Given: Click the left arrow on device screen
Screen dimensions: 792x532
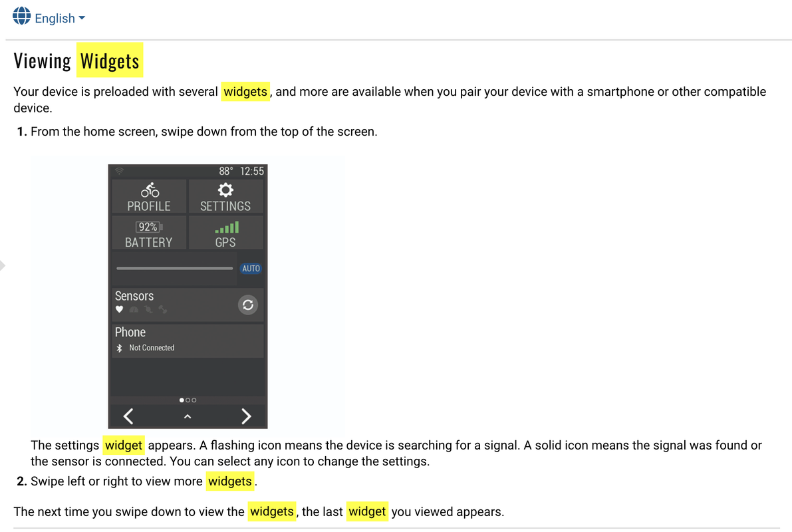Looking at the screenshot, I should tap(129, 416).
